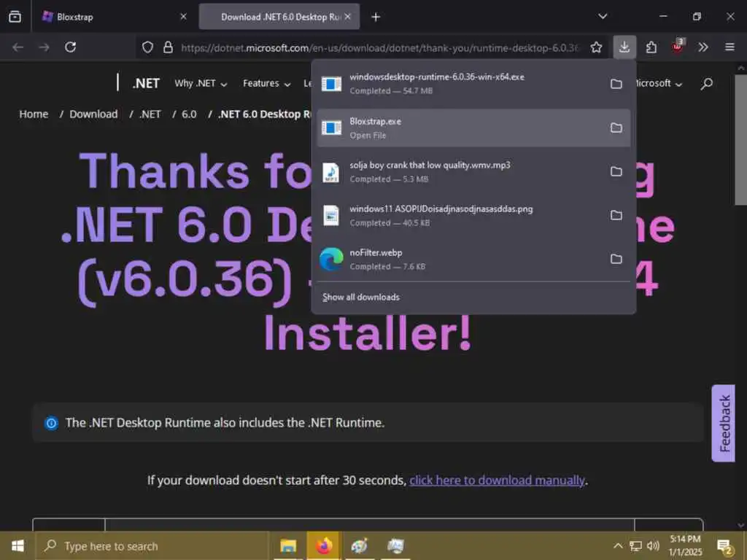Show the solja boy mp3 in folder
The image size is (747, 560).
616,171
